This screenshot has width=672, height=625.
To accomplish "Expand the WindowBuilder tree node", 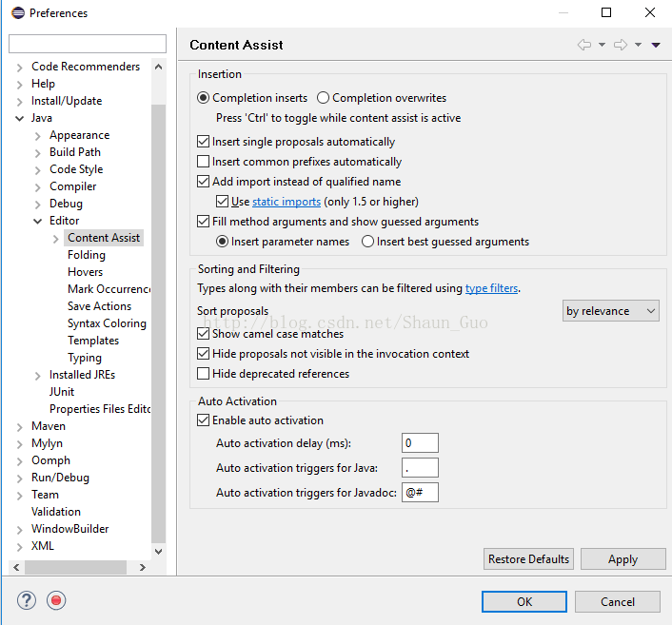I will point(19,530).
